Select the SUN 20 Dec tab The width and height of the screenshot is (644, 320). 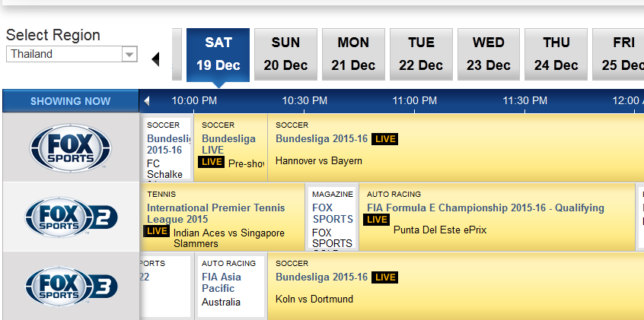tap(285, 54)
